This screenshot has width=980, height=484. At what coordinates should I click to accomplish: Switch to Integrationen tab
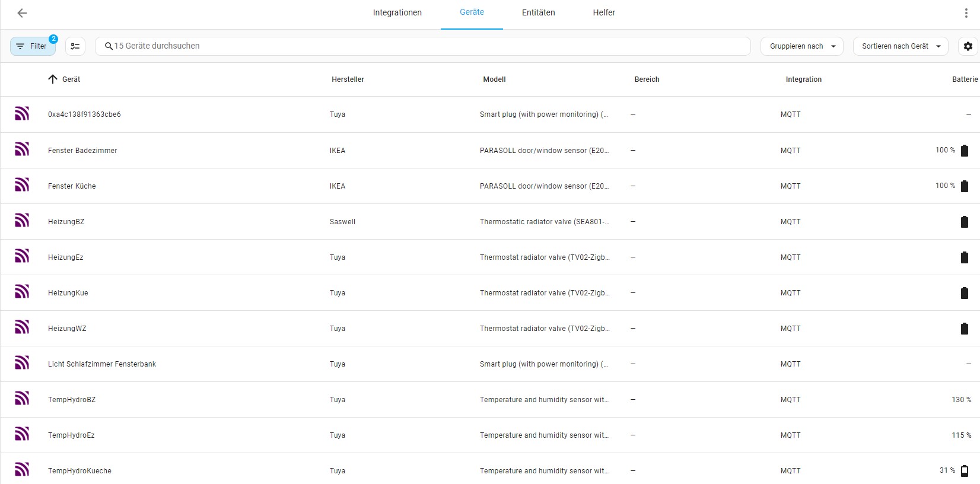tap(397, 12)
